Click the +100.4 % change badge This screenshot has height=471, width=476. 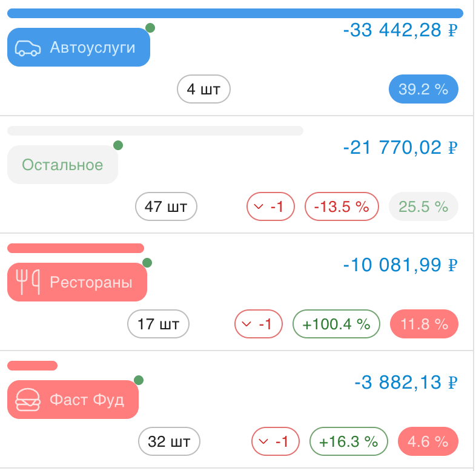[x=336, y=324]
